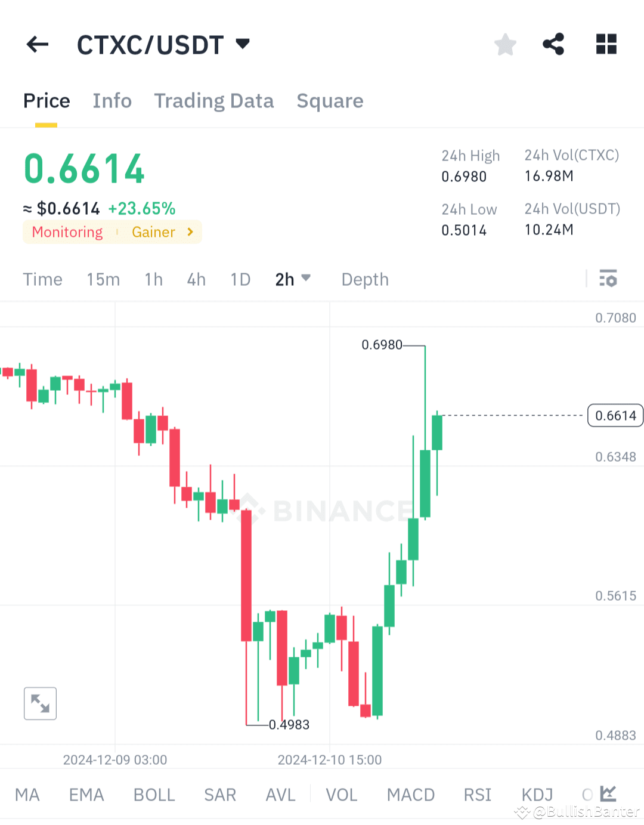Open the Depth view
This screenshot has width=644, height=825.
pos(365,279)
